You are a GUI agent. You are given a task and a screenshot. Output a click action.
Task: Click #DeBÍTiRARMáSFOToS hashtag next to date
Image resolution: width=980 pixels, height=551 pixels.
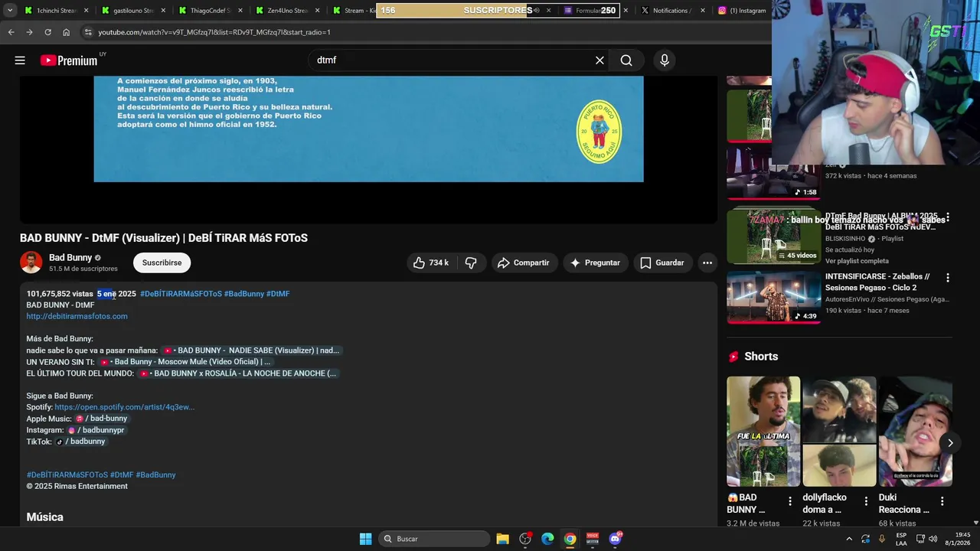181,294
